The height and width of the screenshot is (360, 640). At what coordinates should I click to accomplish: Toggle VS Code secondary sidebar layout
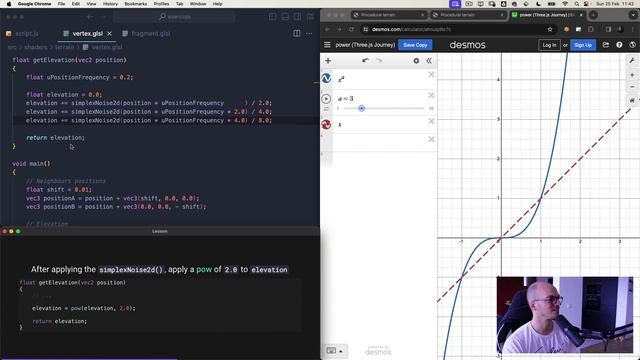click(298, 17)
